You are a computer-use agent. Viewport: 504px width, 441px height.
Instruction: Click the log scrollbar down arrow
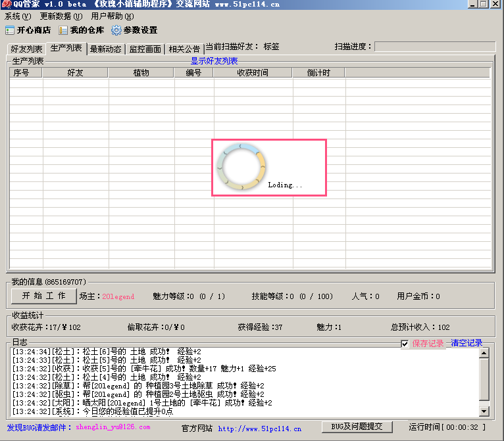(484, 411)
